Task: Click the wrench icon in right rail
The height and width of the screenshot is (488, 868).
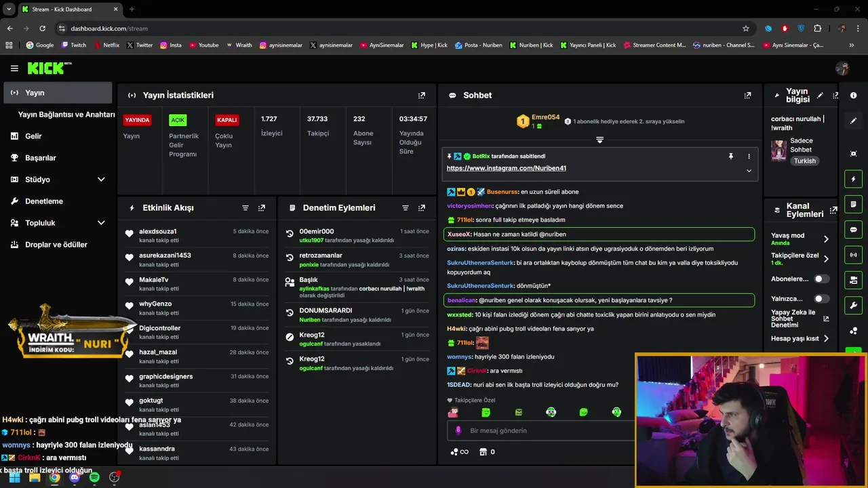Action: click(x=854, y=305)
